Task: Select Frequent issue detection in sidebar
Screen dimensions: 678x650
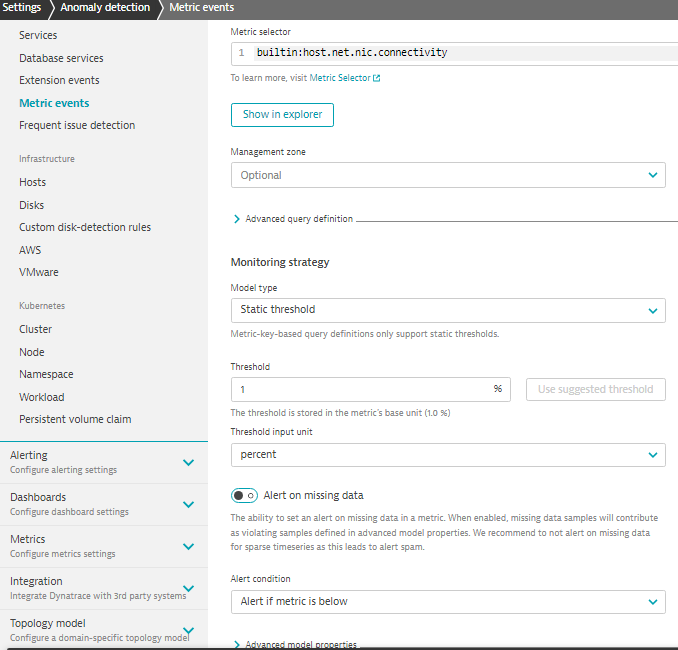Action: [x=77, y=125]
